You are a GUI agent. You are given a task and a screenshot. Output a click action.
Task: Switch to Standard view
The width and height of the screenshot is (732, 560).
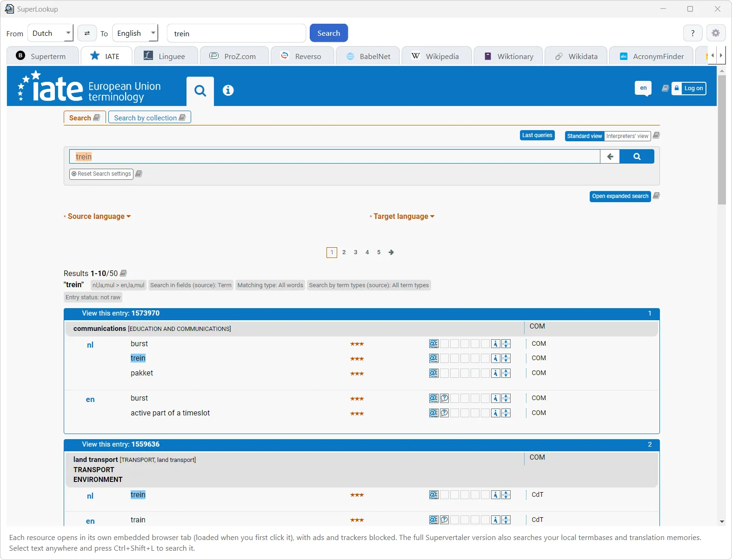585,136
